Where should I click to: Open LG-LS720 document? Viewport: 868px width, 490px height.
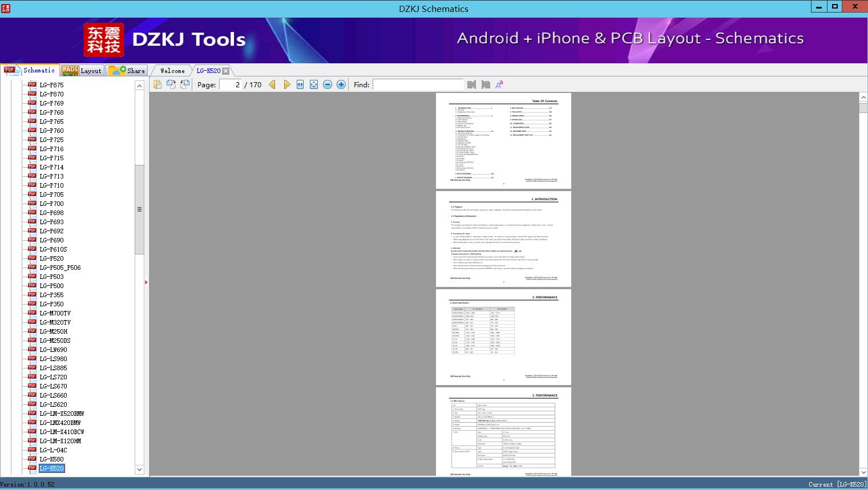point(53,377)
